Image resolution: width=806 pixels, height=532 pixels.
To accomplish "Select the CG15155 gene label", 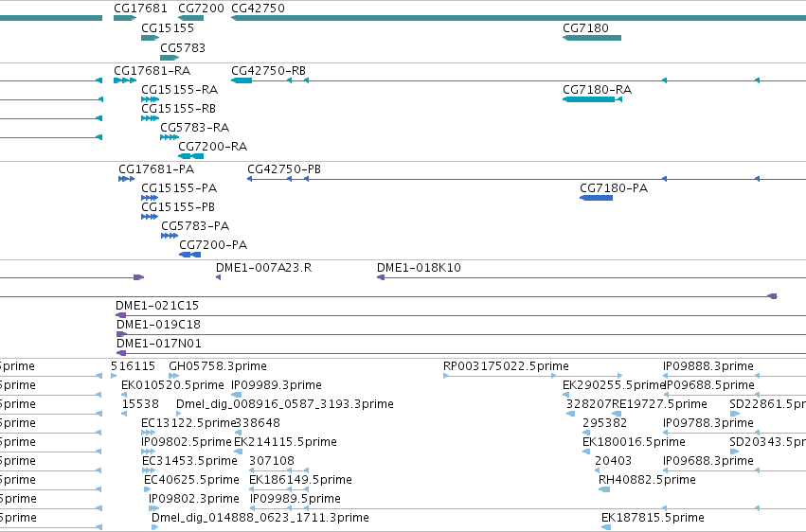I will click(168, 28).
